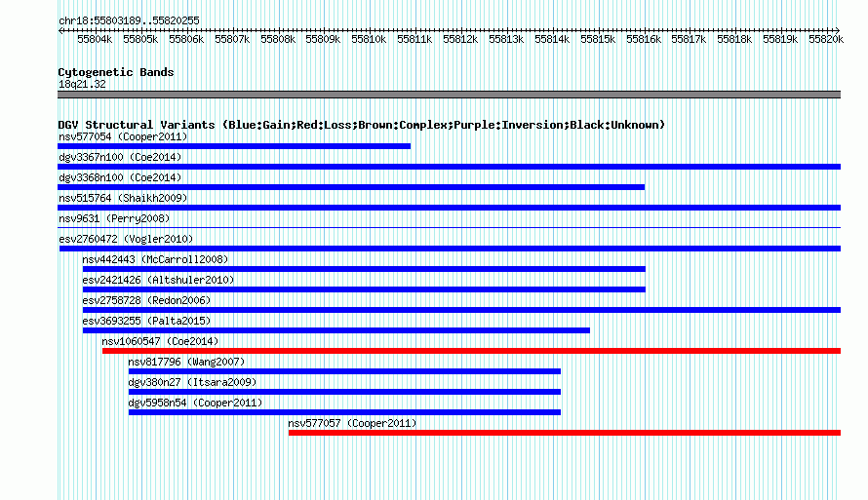Click the gray 18q21.32 cytogenetic band bar

[x=449, y=95]
